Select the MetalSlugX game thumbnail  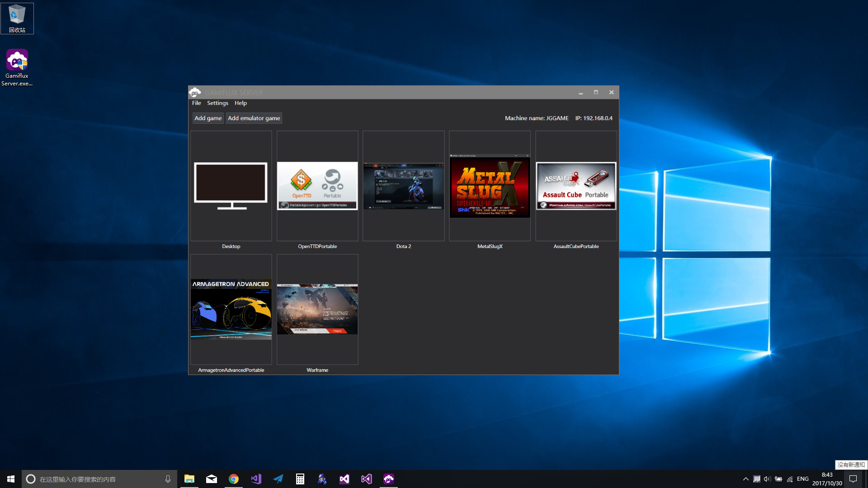[490, 186]
